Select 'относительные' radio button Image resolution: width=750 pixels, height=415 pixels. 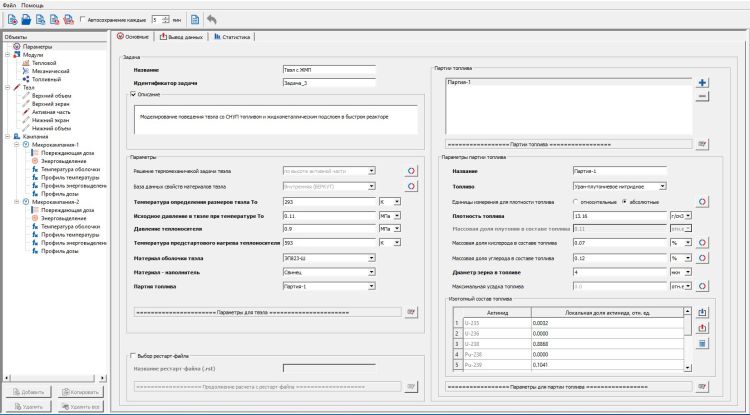pos(575,202)
